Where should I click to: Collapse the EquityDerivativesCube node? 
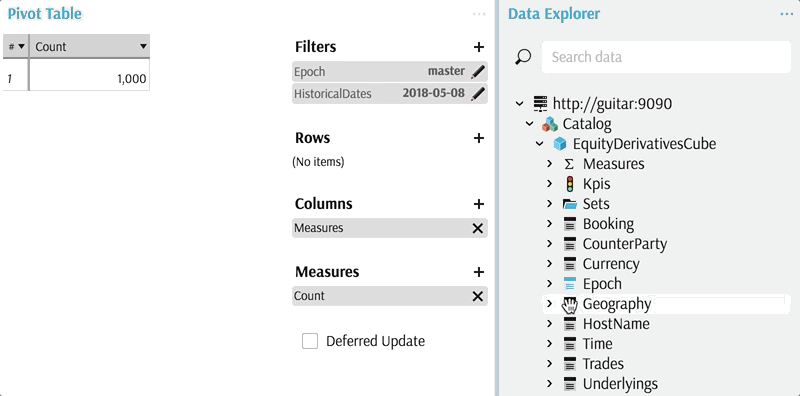539,144
